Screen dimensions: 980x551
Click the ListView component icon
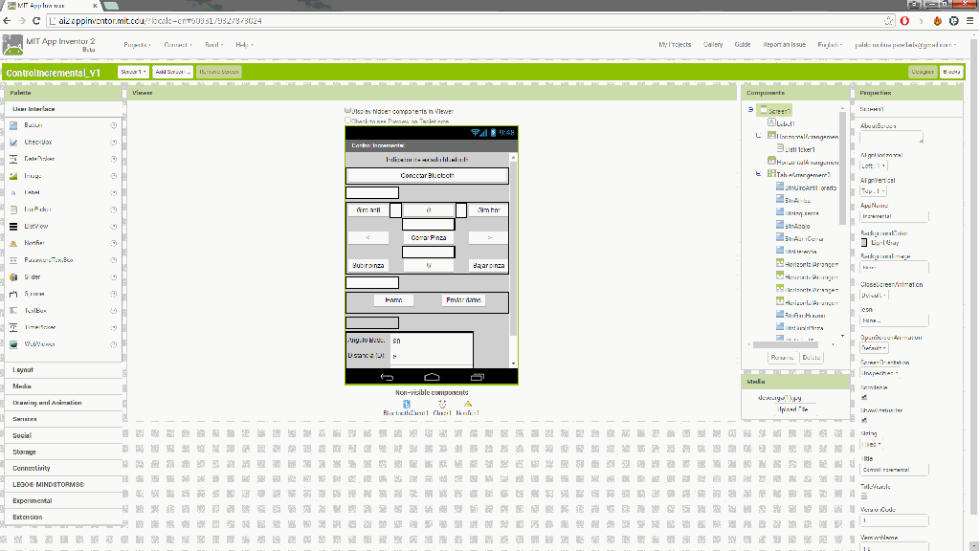pos(14,227)
